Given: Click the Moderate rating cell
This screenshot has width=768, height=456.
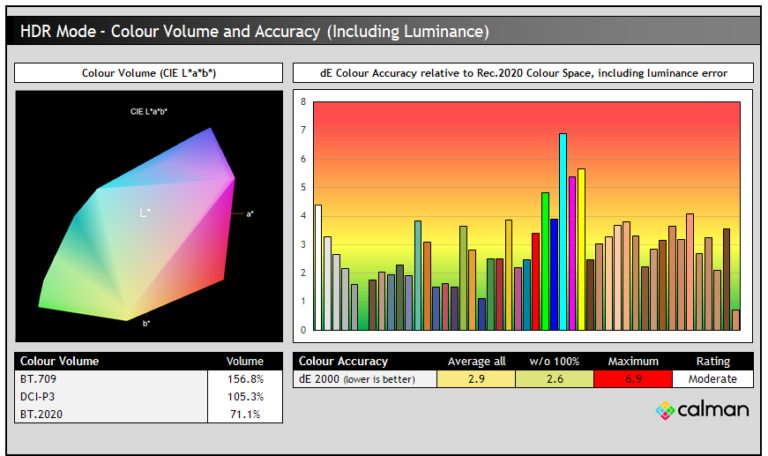Looking at the screenshot, I should [712, 379].
